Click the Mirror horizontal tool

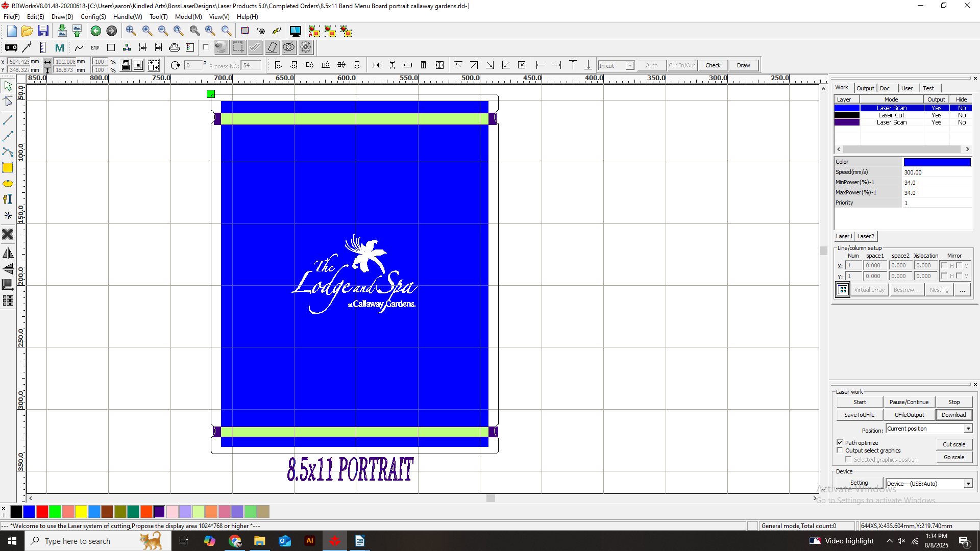(x=8, y=254)
